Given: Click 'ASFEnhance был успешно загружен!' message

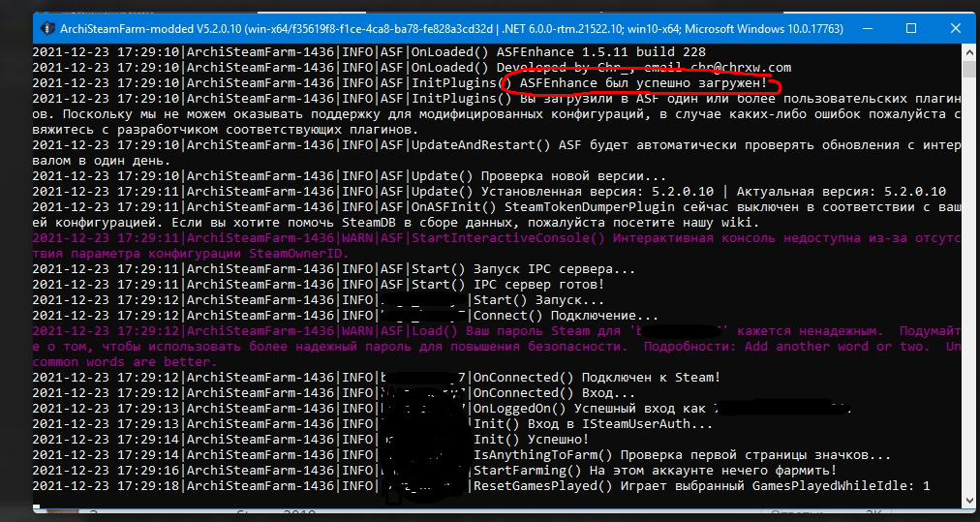Looking at the screenshot, I should 643,83.
